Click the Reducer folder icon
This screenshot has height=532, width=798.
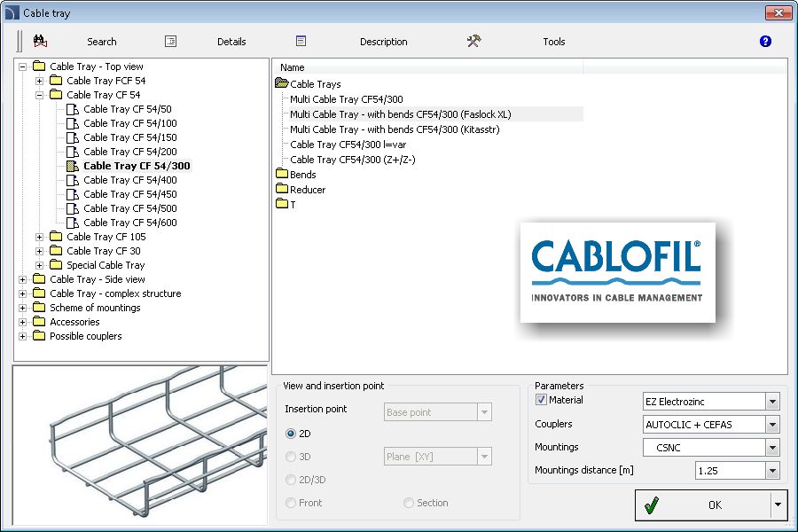tap(282, 189)
